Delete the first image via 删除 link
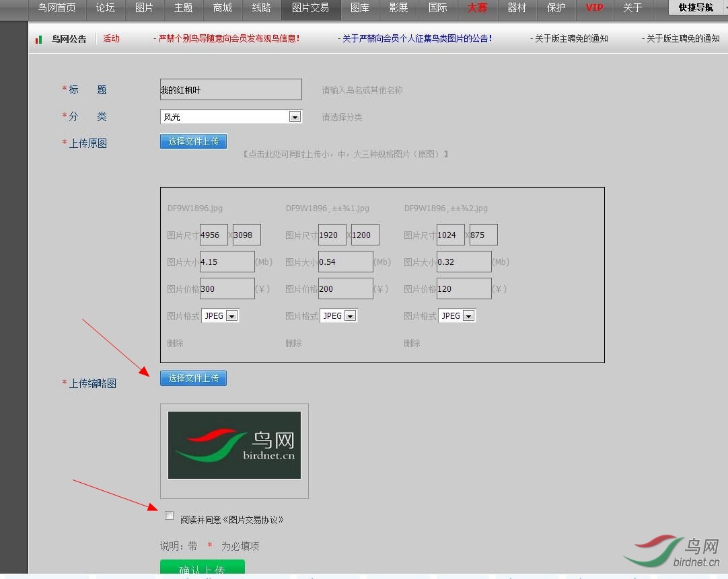Viewport: 728px width, 579px height. pyautogui.click(x=175, y=343)
